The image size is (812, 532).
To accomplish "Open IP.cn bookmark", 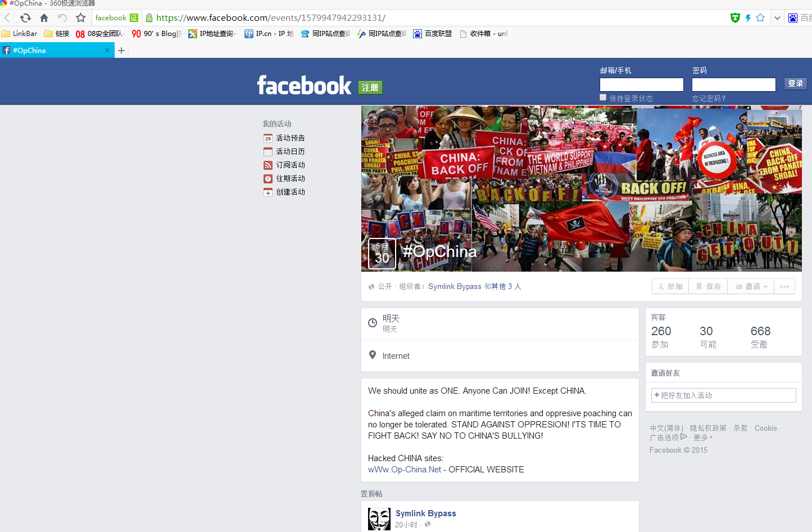I will click(x=269, y=34).
